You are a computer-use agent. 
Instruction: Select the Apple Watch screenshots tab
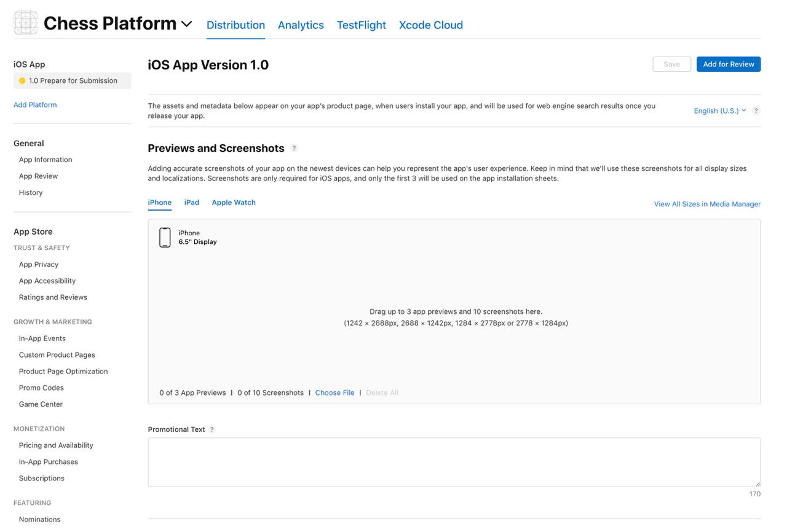click(234, 202)
